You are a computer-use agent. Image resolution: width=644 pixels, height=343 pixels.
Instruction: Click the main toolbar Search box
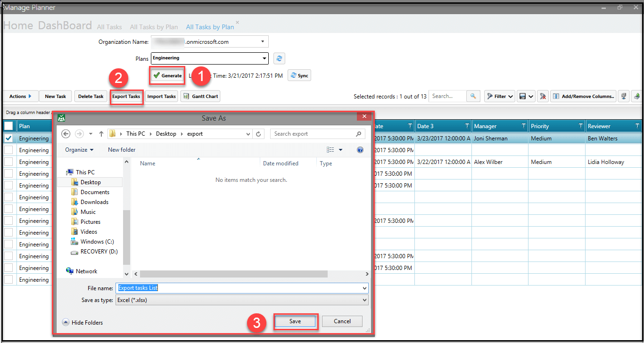(447, 96)
